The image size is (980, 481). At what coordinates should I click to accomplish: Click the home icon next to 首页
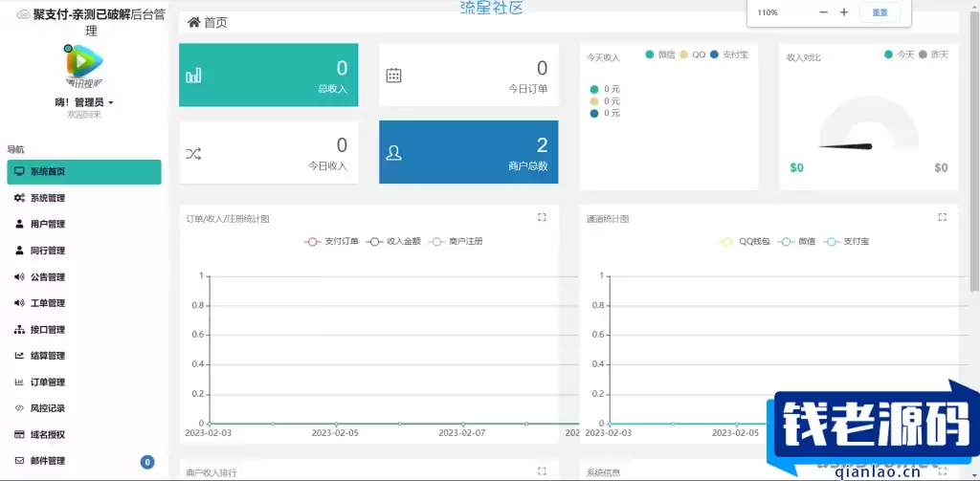(193, 23)
